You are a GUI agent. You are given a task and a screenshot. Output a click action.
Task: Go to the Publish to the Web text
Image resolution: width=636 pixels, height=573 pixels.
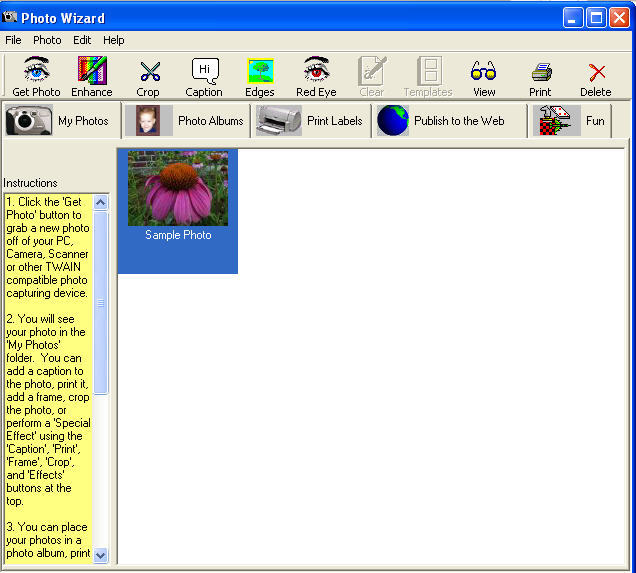click(x=459, y=121)
